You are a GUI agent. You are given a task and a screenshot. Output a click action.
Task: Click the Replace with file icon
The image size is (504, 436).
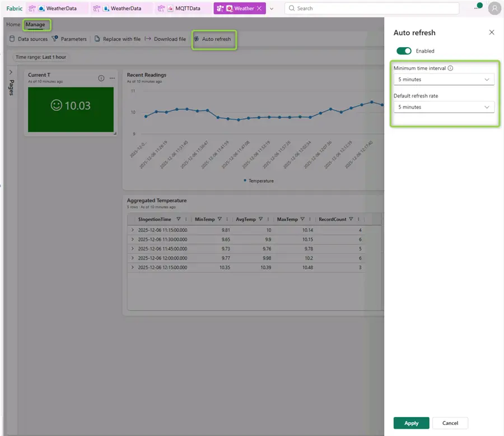pos(97,39)
